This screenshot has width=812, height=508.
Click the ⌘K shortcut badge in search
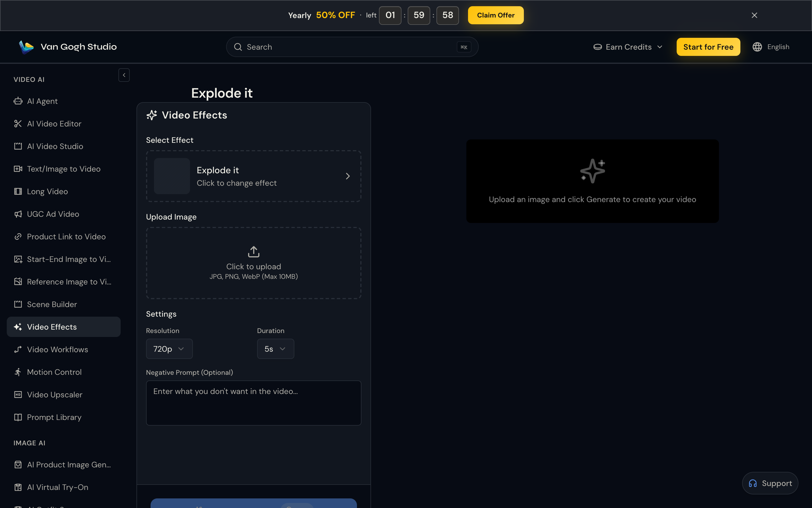click(464, 47)
